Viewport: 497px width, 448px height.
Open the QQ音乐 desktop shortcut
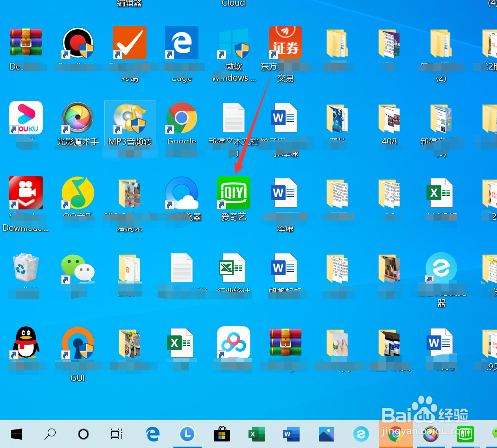pos(78,193)
